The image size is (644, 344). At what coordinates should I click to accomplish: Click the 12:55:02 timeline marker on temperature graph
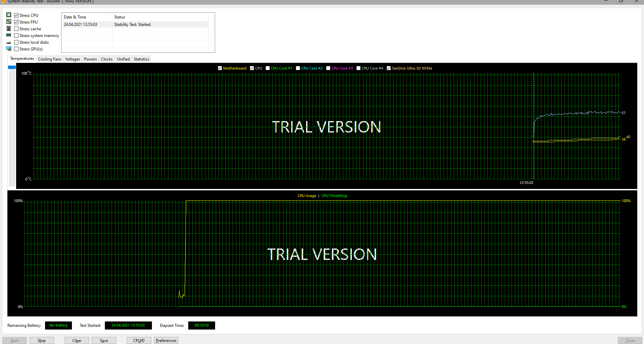pos(526,183)
